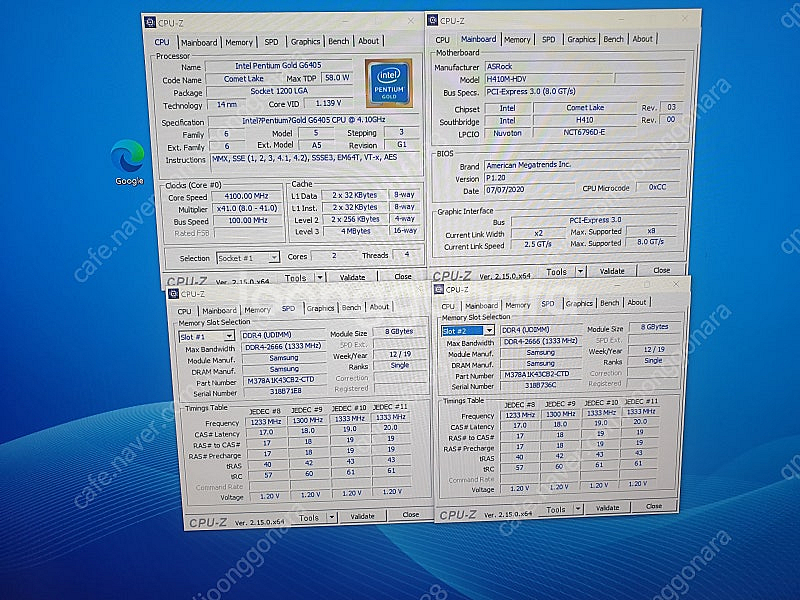Click the CPU-Z app icon in the Slot #1 SPD window title bar
The height and width of the screenshot is (600, 800).
pyautogui.click(x=173, y=294)
